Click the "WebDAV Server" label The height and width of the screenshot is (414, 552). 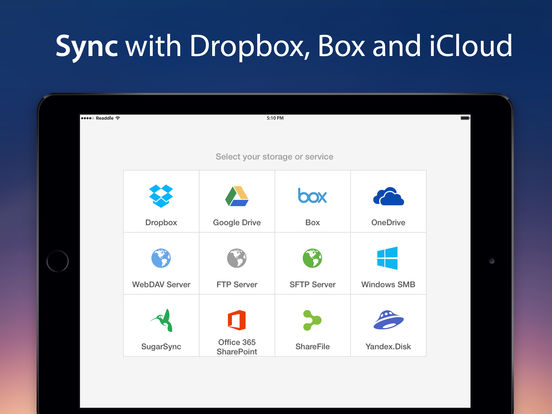(x=161, y=284)
